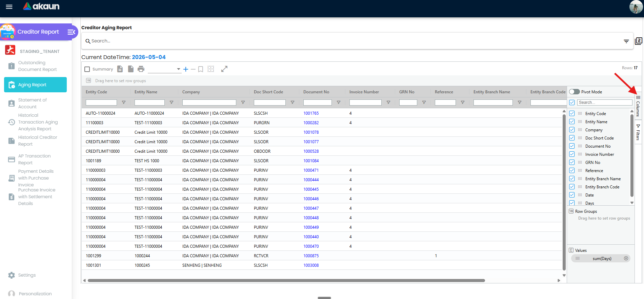This screenshot has width=644, height=299.
Task: Click the blank page export icon
Action: pos(130,69)
